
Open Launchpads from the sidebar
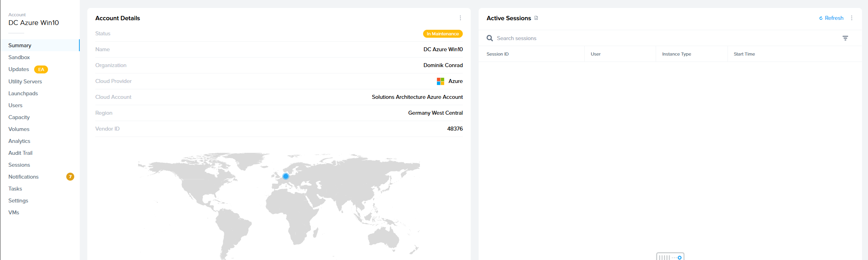pyautogui.click(x=23, y=93)
